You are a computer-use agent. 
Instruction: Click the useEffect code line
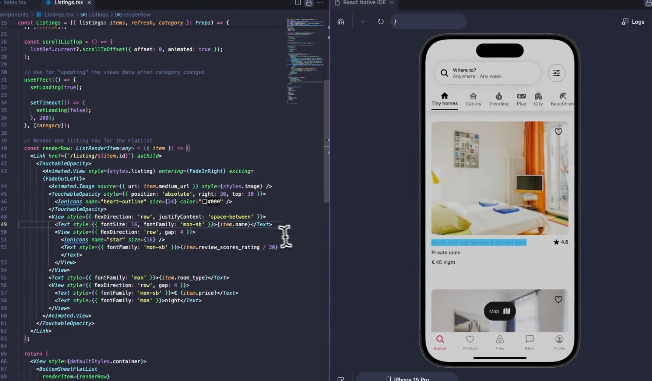tap(50, 80)
